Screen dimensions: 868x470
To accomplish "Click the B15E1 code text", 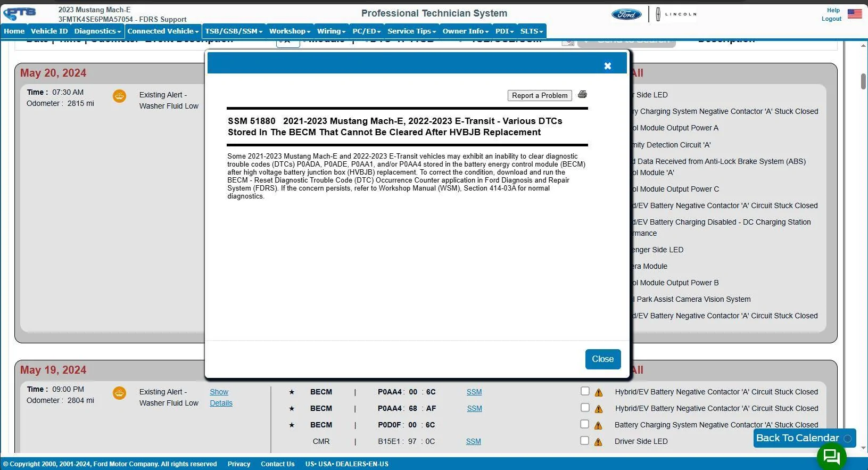I will pyautogui.click(x=390, y=441).
